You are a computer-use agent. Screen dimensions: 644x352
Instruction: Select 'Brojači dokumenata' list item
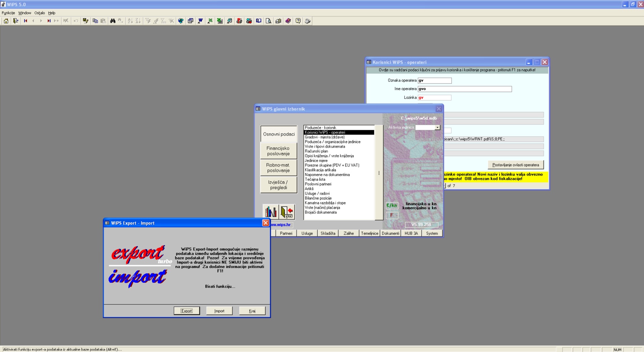point(339,212)
